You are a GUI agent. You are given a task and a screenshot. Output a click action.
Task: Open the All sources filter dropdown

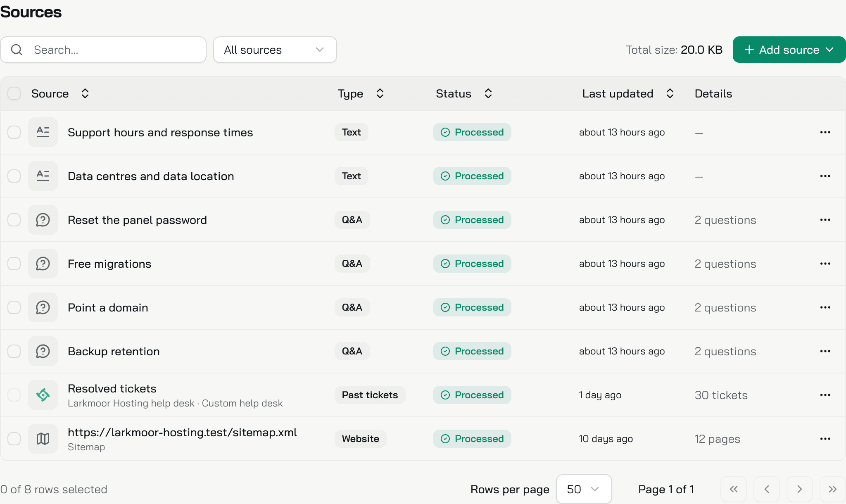click(275, 50)
